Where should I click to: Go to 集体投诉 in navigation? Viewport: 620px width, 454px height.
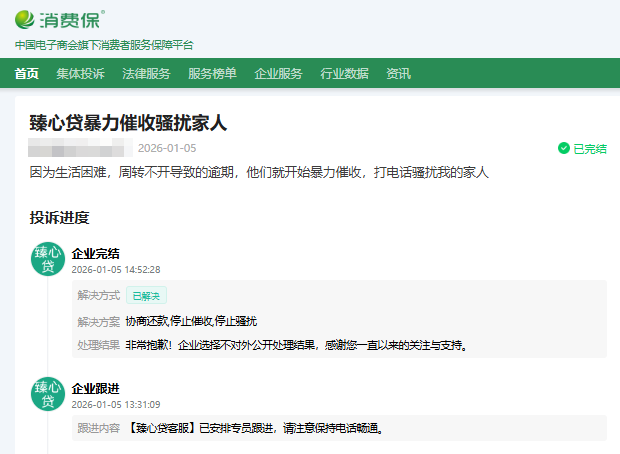coord(80,73)
